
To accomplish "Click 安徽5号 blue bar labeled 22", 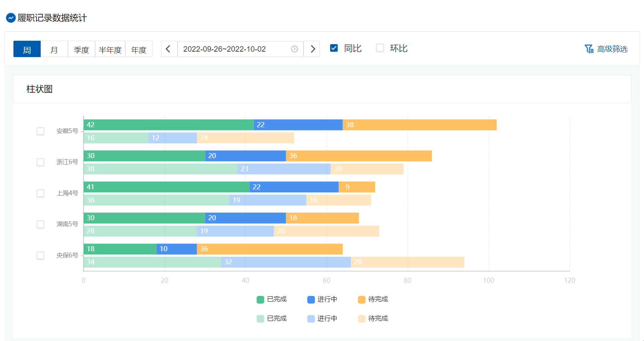I will (298, 125).
